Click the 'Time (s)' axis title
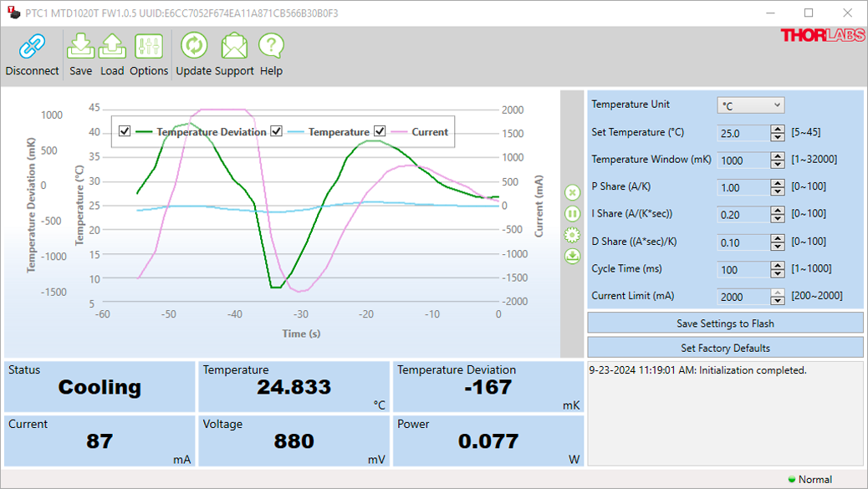Viewport: 868px width, 489px height. pos(301,334)
